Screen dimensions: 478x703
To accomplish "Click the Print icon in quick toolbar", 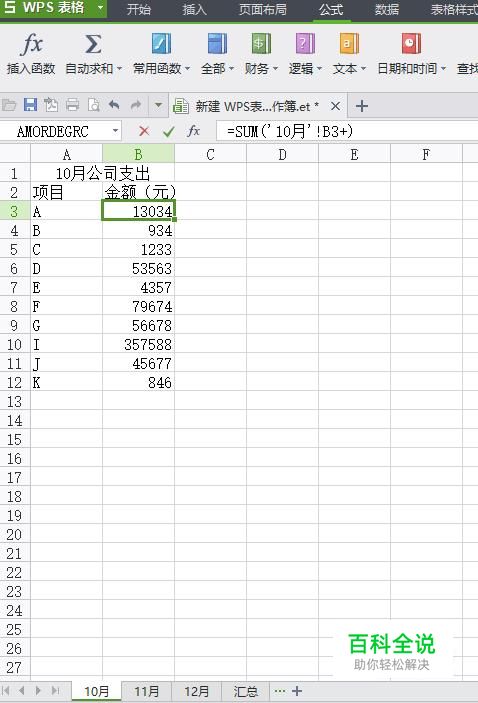I will (x=72, y=105).
